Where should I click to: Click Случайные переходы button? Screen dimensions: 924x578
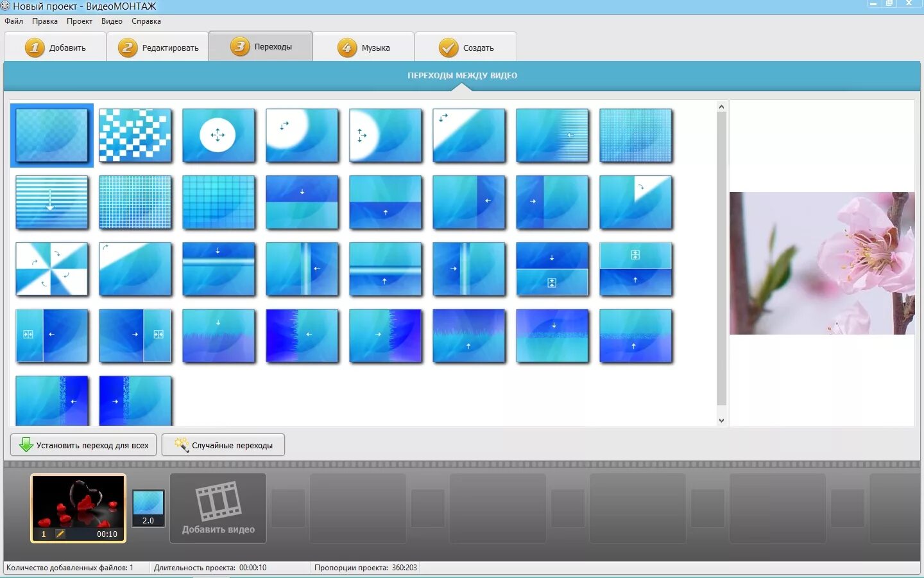click(223, 445)
